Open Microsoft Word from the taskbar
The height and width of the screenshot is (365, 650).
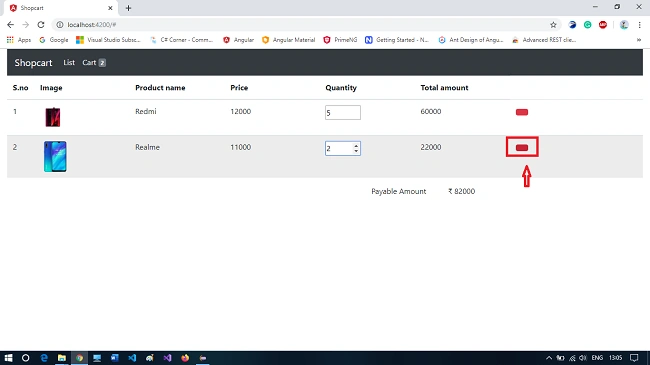(x=114, y=358)
